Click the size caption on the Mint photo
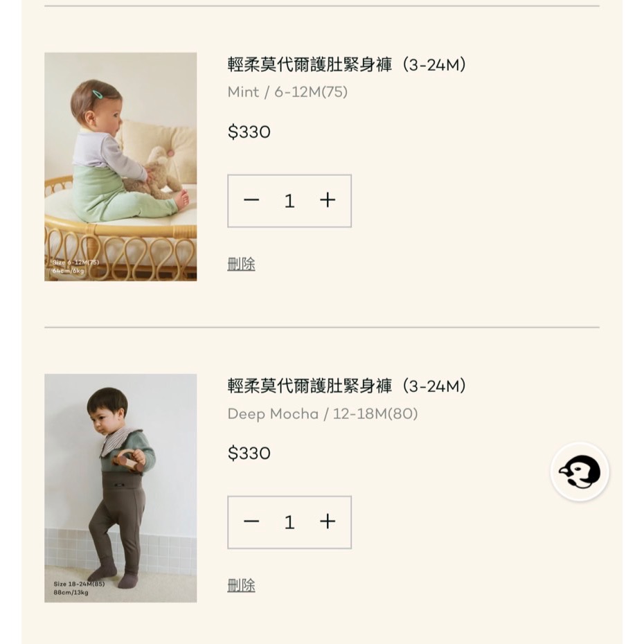This screenshot has height=644, width=644. pyautogui.click(x=75, y=267)
